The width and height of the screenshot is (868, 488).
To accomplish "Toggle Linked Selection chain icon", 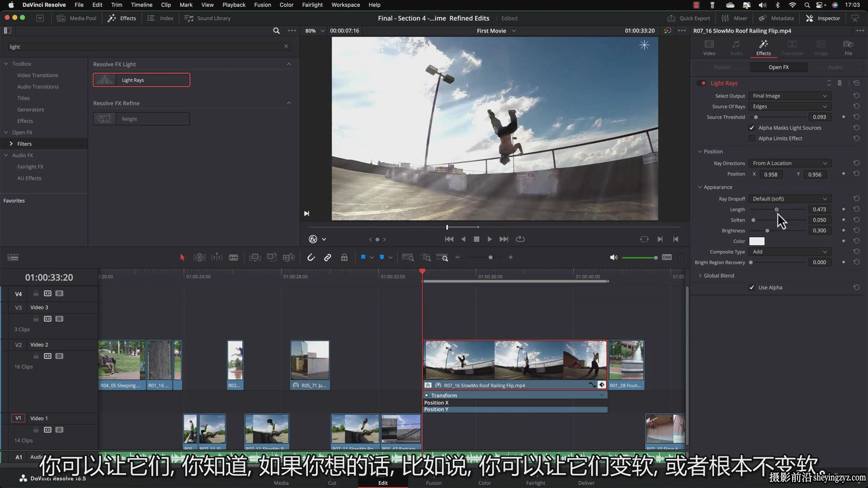I will [328, 258].
